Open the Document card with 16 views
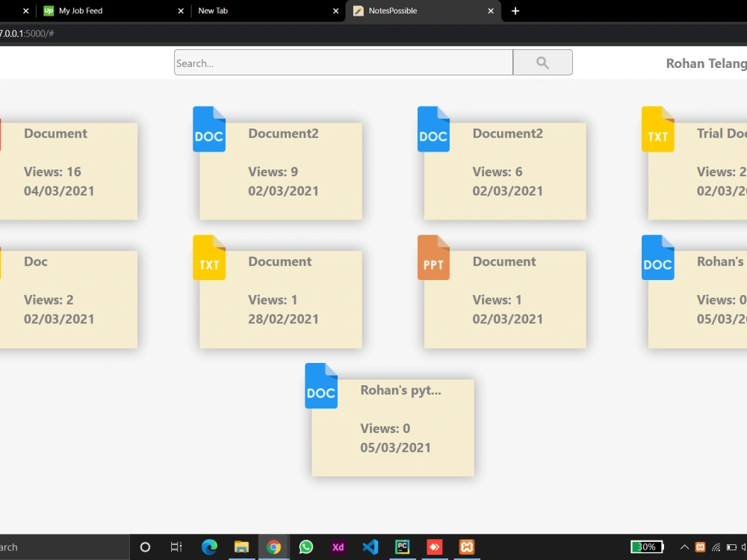The width and height of the screenshot is (747, 560). click(69, 172)
